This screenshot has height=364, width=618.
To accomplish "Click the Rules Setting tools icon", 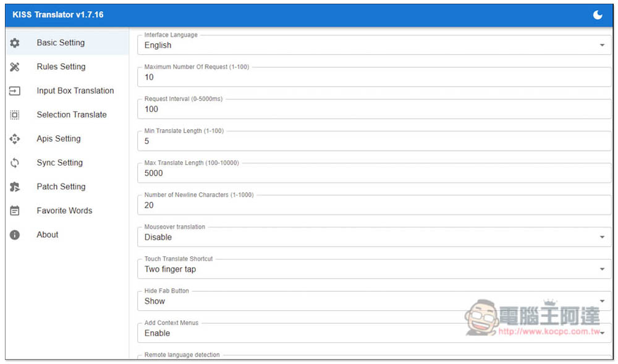I will tap(15, 67).
